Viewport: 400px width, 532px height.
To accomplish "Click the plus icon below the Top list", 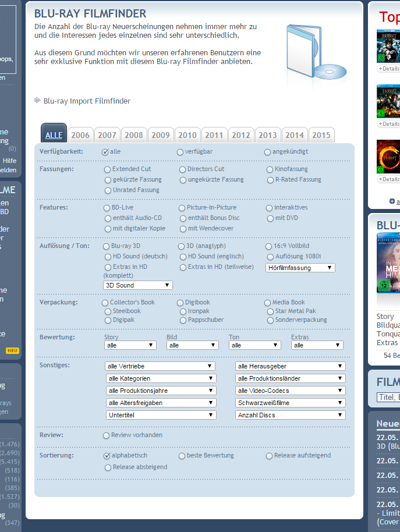I will pyautogui.click(x=392, y=201).
